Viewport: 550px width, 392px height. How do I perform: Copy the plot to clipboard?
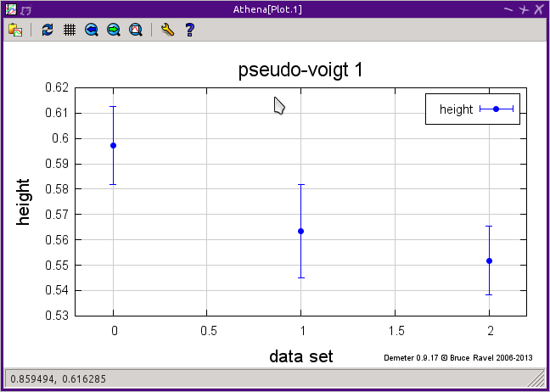[15, 30]
